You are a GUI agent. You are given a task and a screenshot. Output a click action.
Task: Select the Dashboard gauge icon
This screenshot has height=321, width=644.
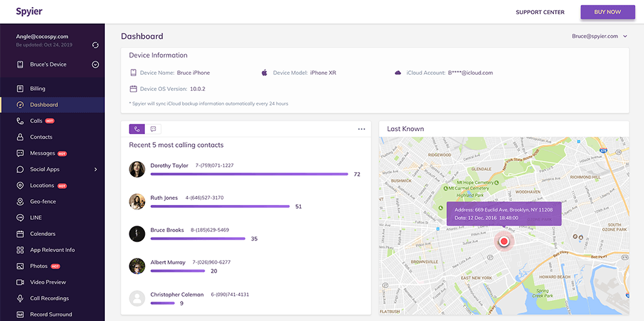tap(20, 105)
